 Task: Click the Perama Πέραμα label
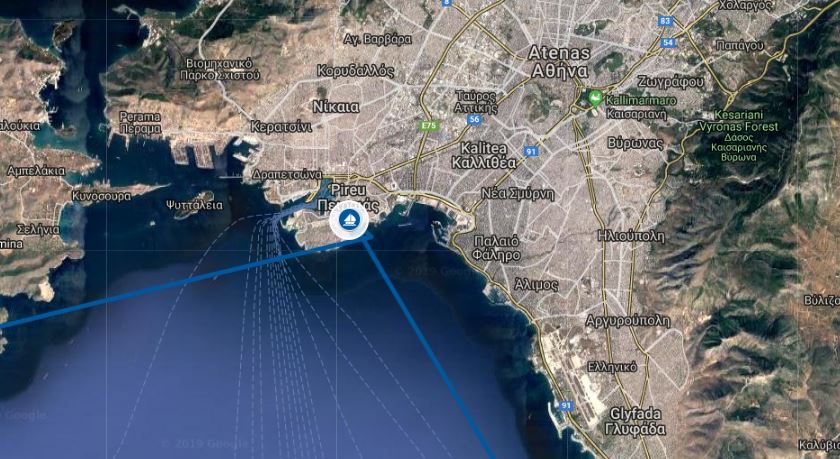coord(140,123)
